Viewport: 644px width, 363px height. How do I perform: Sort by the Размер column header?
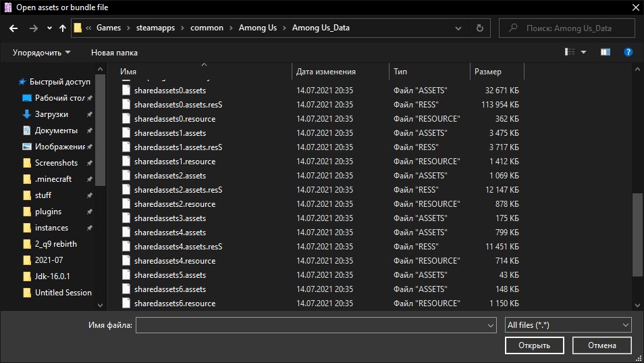tap(488, 72)
